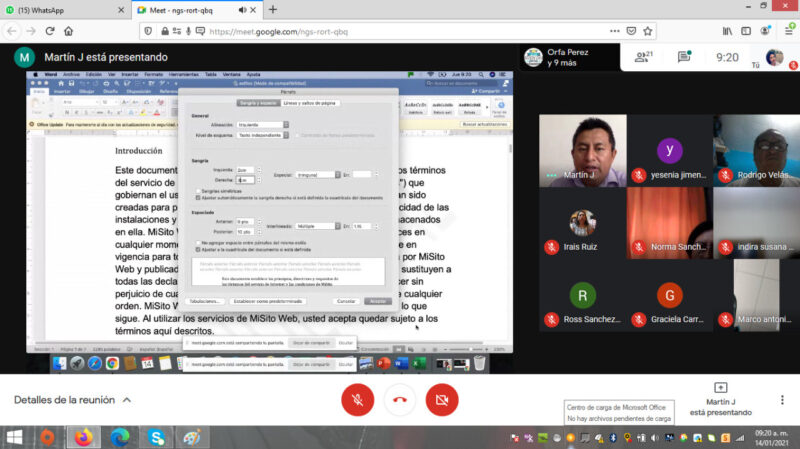Click Tabulaciones button
This screenshot has width=800, height=449.
205,301
